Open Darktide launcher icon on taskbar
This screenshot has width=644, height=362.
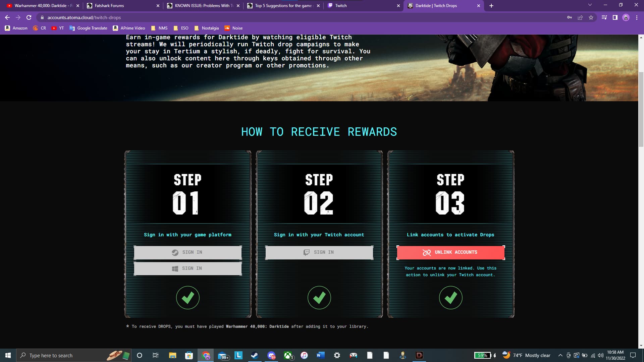pyautogui.click(x=419, y=355)
